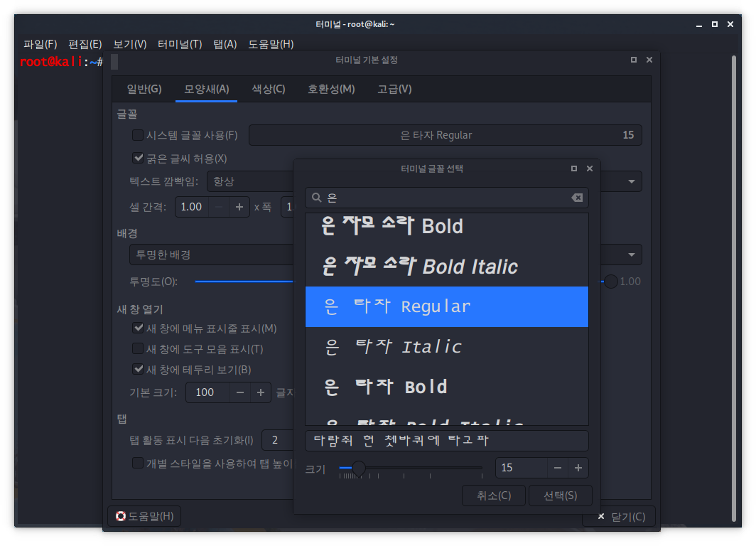Select font 은 자모 소라 Bold Italic
The height and width of the screenshot is (546, 756).
[x=446, y=267]
